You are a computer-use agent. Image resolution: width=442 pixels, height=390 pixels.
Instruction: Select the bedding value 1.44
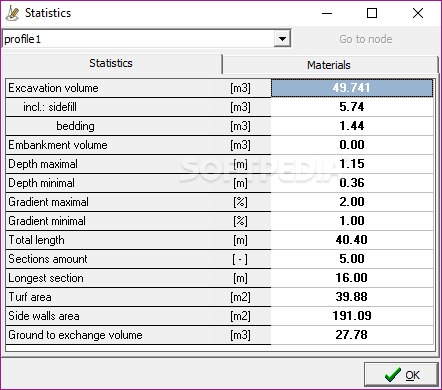(x=352, y=126)
